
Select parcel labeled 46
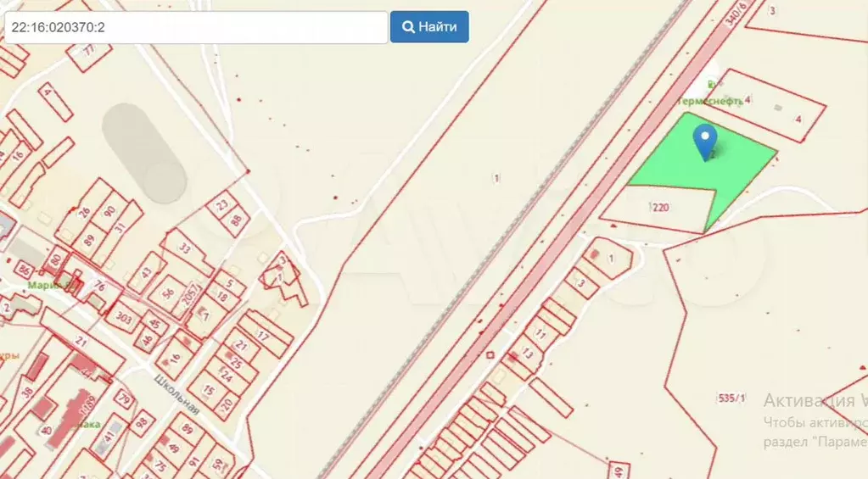(148, 339)
